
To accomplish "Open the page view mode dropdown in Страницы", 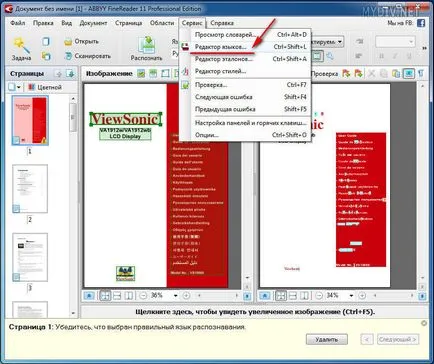I will click(x=15, y=87).
